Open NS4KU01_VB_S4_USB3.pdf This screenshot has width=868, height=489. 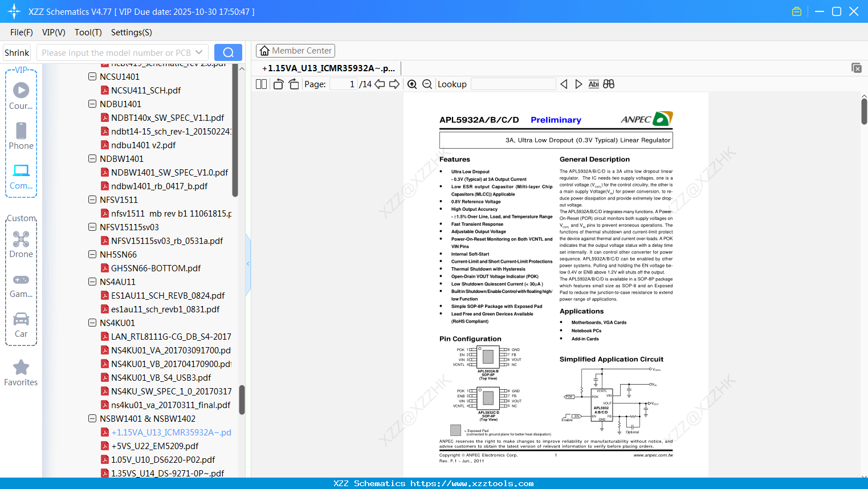pos(161,377)
